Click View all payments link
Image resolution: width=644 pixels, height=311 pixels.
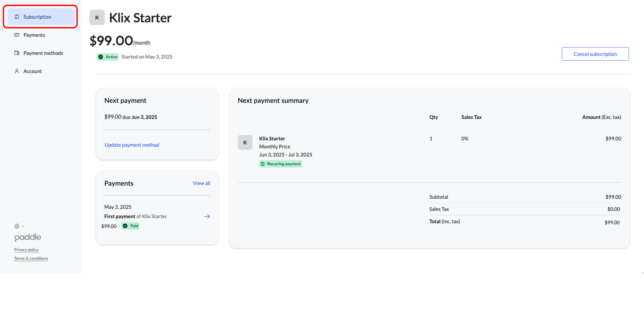(201, 183)
